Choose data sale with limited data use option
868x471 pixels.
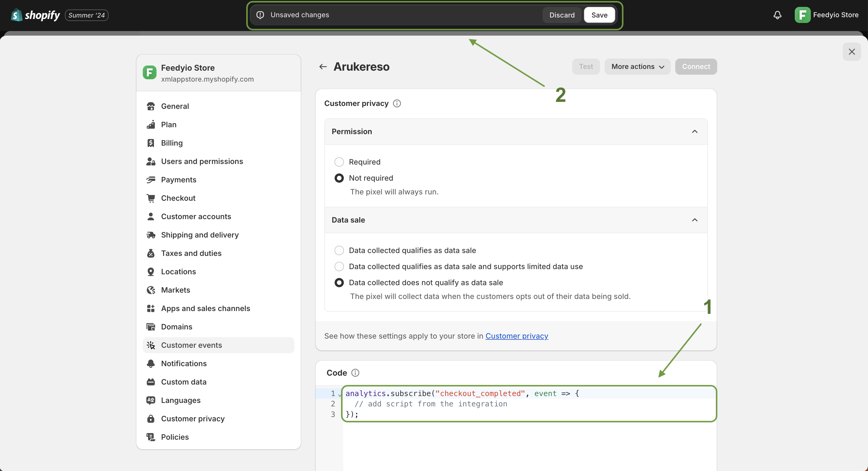(339, 267)
